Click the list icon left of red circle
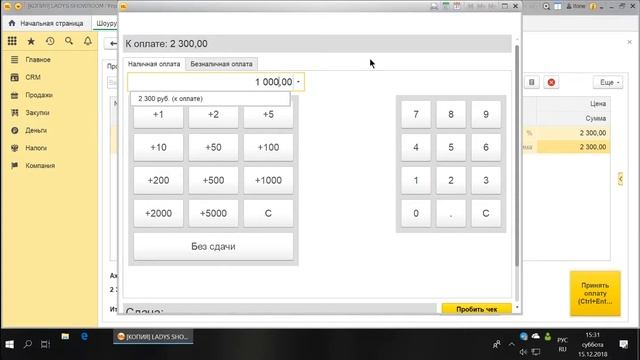This screenshot has width=640, height=360. pyautogui.click(x=531, y=82)
